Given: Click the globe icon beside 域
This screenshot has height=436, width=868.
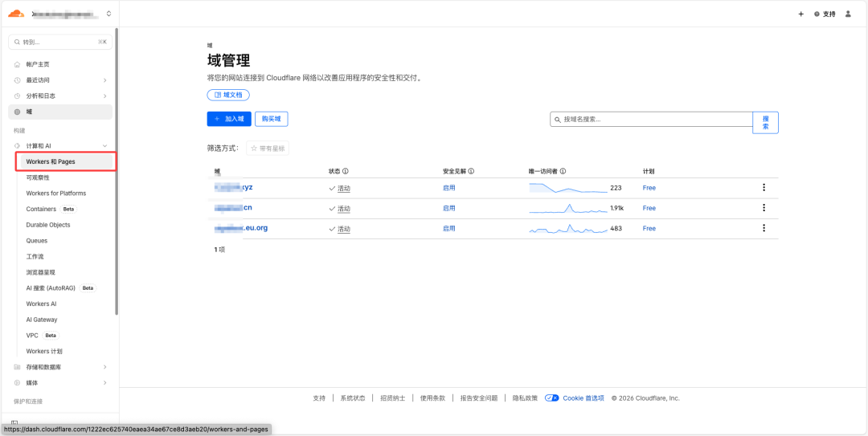Looking at the screenshot, I should (x=17, y=112).
